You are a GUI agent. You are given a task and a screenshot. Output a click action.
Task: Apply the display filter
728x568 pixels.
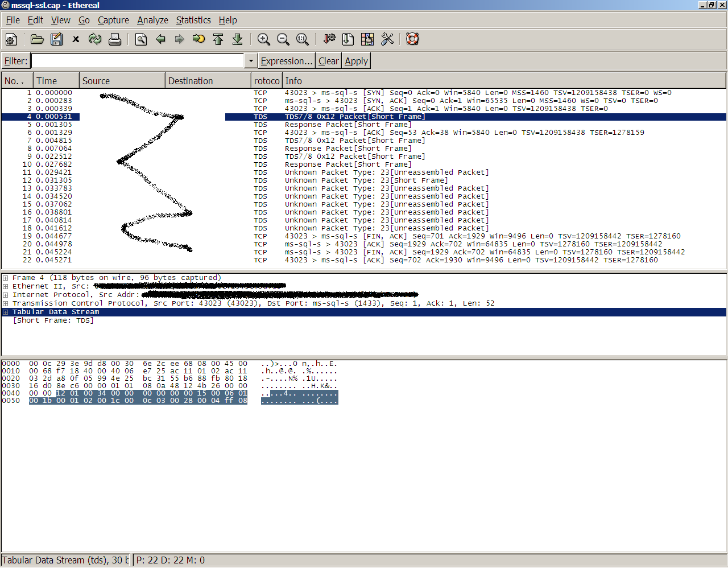[356, 61]
